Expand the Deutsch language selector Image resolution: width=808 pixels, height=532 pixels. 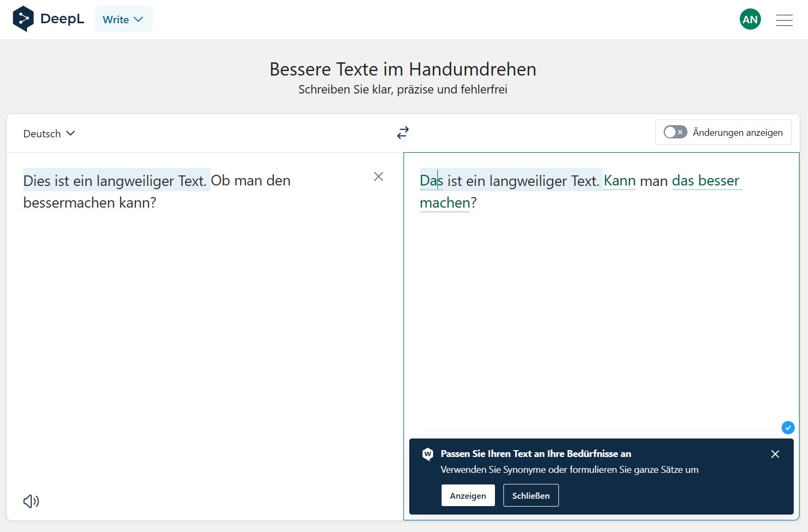click(49, 134)
